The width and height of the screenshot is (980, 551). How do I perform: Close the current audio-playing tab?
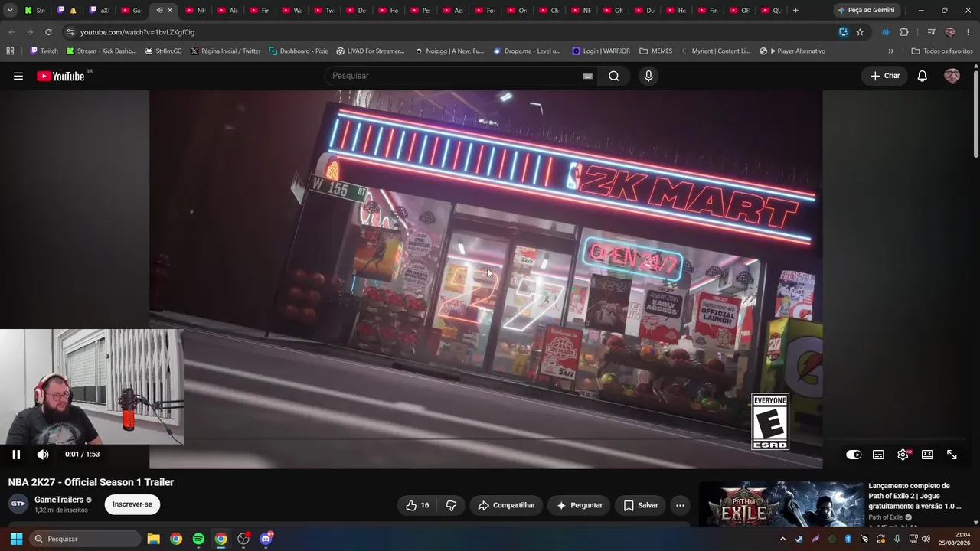point(170,10)
